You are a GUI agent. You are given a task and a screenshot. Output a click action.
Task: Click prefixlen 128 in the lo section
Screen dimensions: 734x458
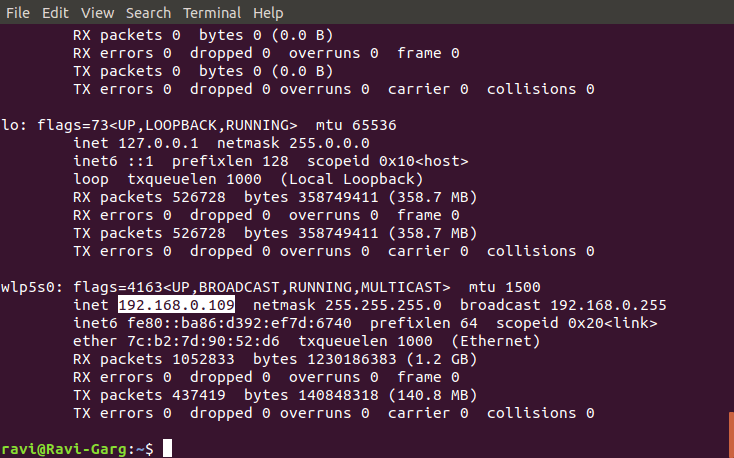click(x=230, y=161)
